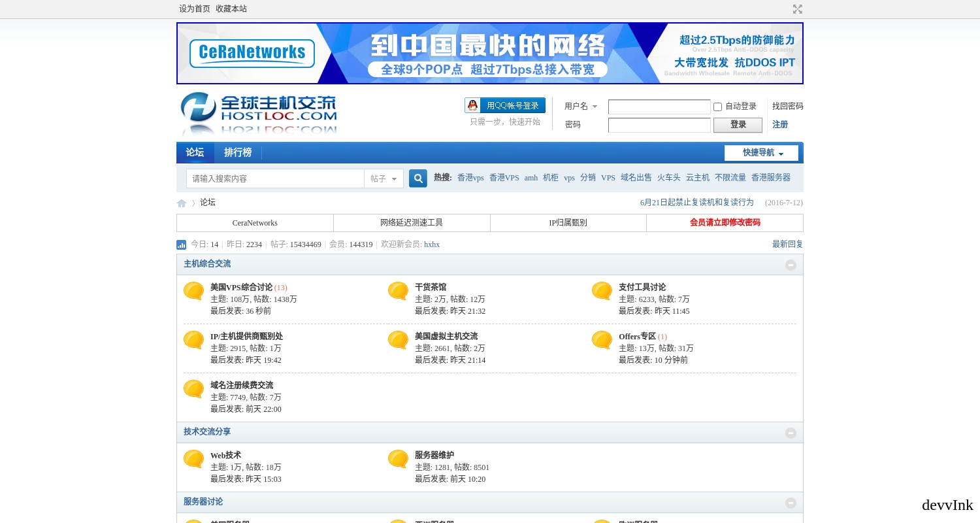Click the IP/主机提供商甄别处 bubble icon

[194, 340]
